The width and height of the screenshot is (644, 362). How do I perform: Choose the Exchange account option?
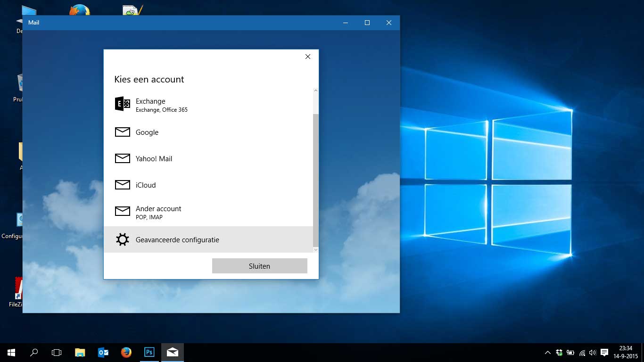208,105
